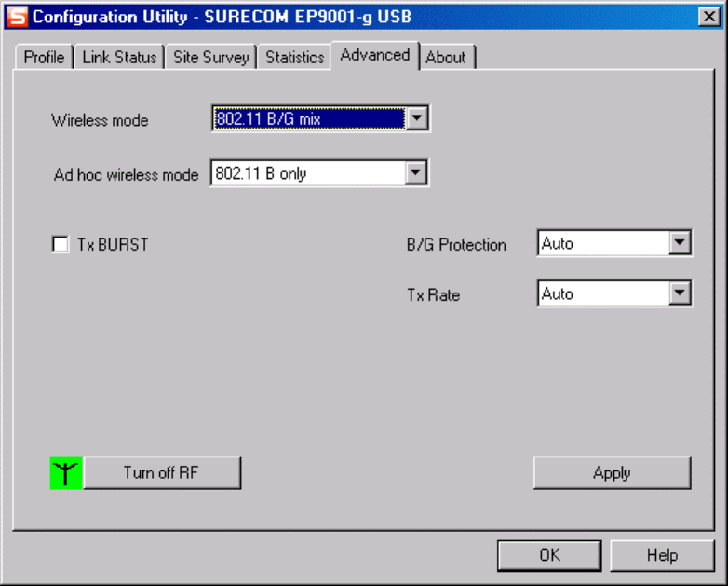The image size is (728, 586).
Task: Confirm with the OK button
Action: 549,555
